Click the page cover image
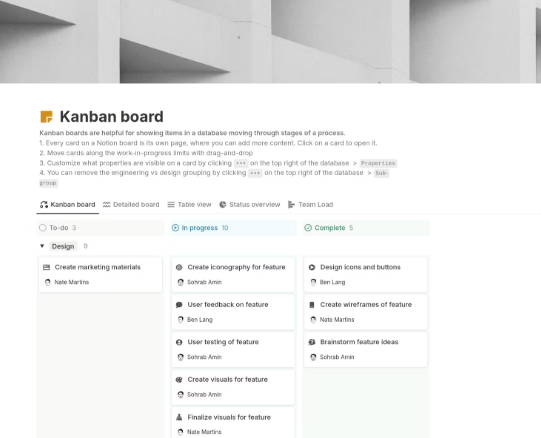The image size is (541, 438). pos(270,41)
